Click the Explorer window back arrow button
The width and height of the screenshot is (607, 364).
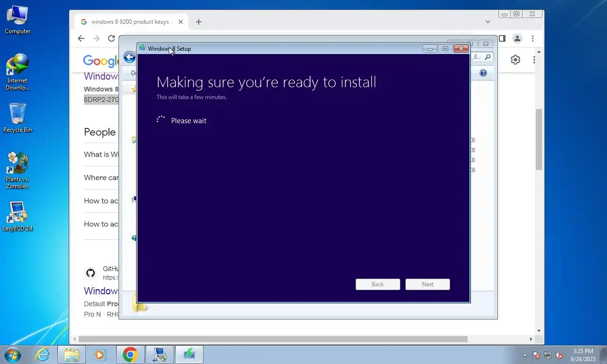pos(129,57)
